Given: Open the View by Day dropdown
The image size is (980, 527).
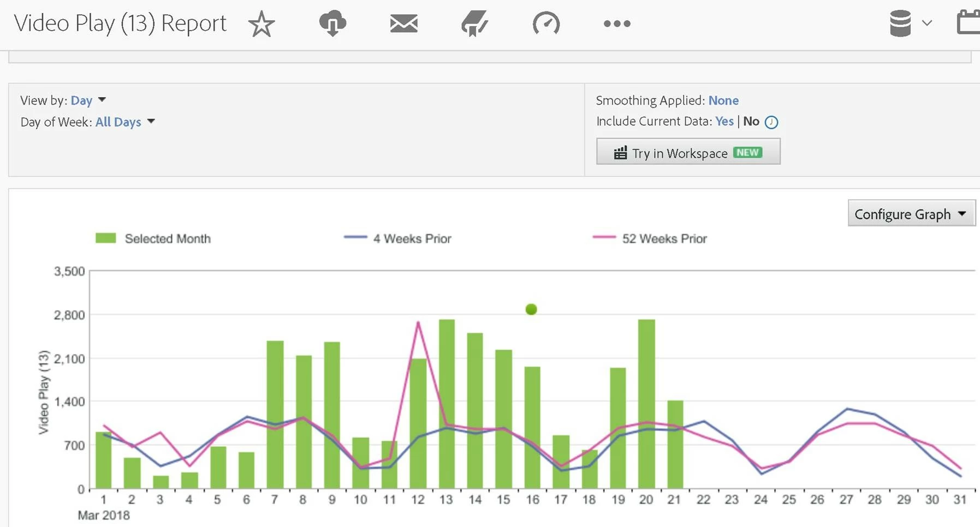Looking at the screenshot, I should point(88,100).
